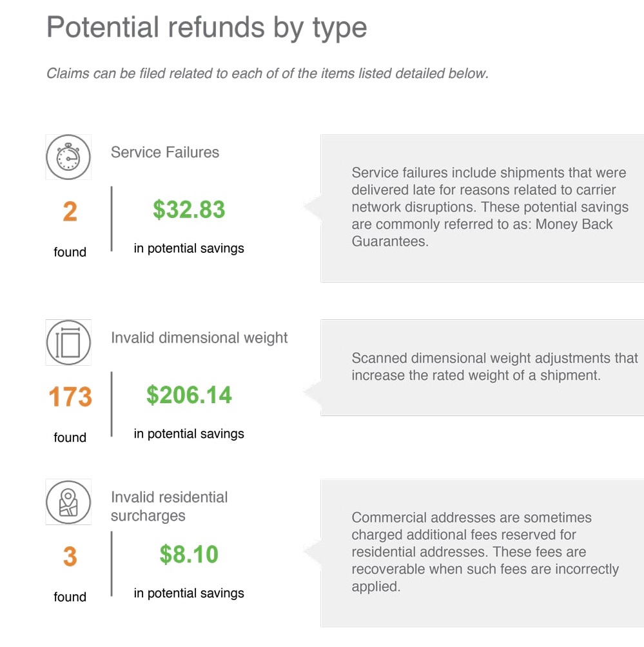Click 'found' label under Service Failures count
644x647 pixels.
[x=70, y=252]
